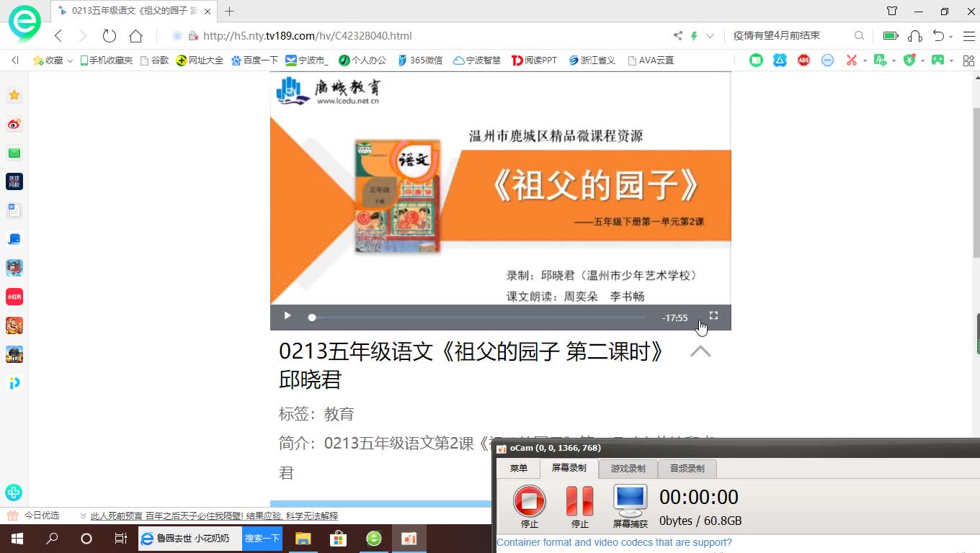Expand the address bar dropdown arrow
This screenshot has width=980, height=553.
[x=710, y=36]
